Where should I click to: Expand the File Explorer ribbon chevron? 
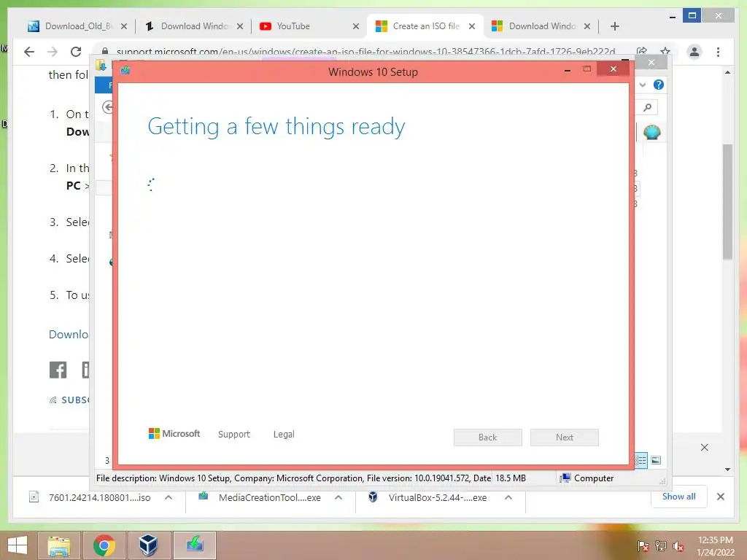pos(643,85)
